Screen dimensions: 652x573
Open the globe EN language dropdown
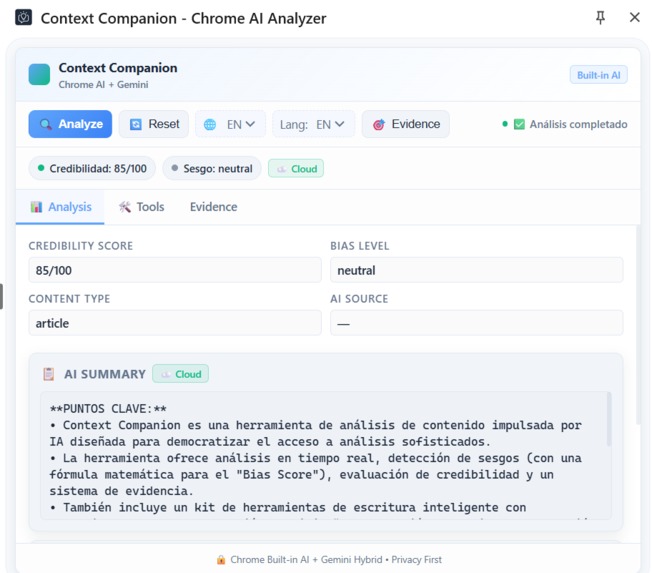tap(230, 124)
